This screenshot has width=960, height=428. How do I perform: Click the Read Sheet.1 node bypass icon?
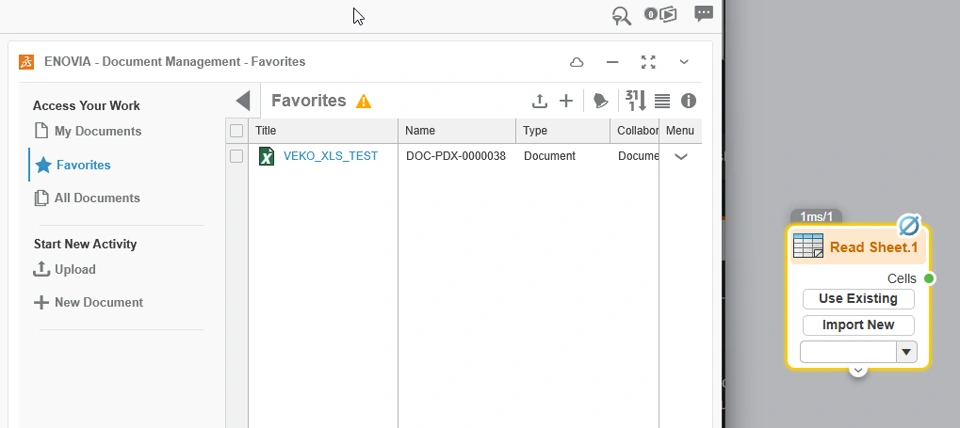[x=908, y=224]
